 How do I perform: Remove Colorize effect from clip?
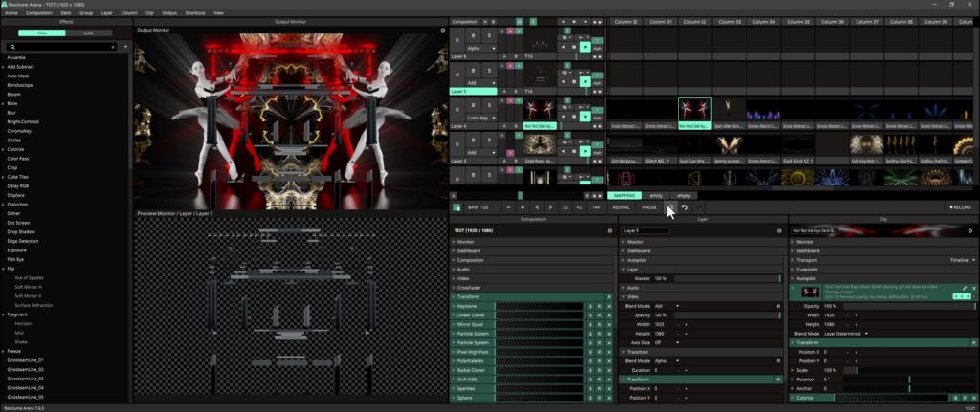(x=973, y=398)
